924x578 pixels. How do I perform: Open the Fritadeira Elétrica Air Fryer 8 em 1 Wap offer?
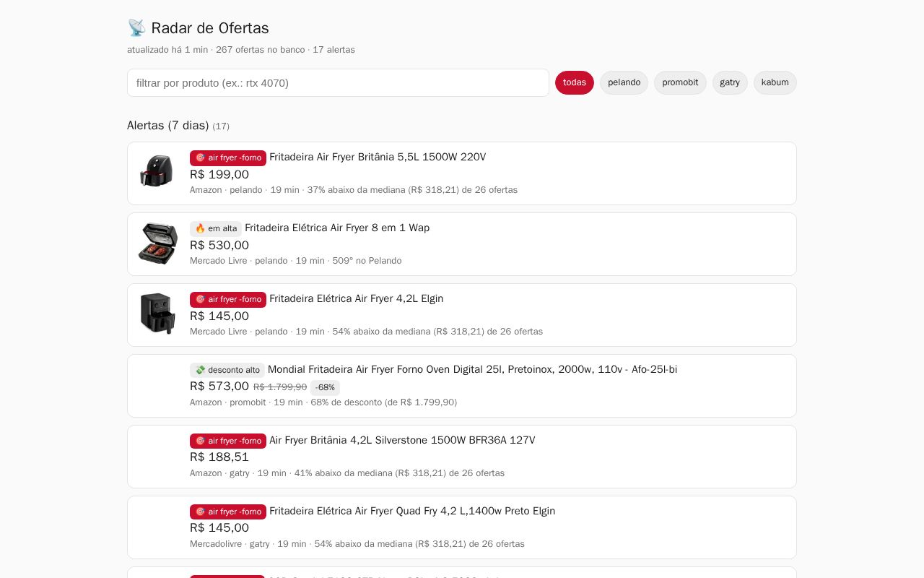[337, 228]
